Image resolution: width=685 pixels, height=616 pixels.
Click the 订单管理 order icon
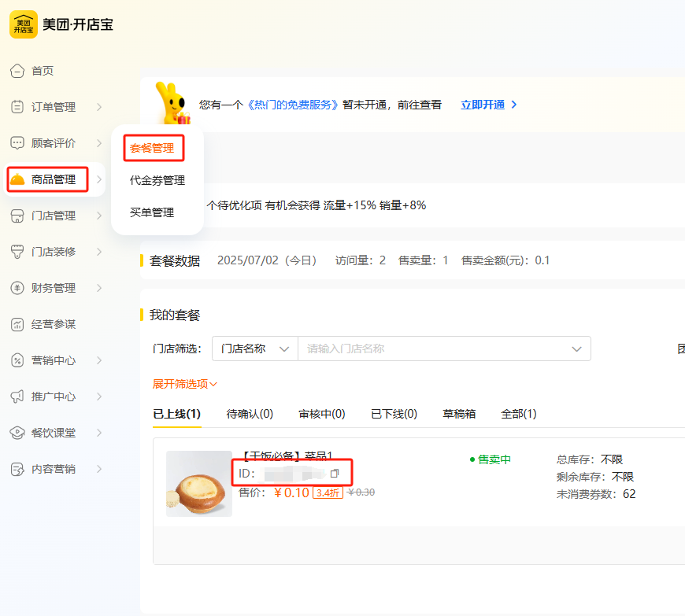17,107
